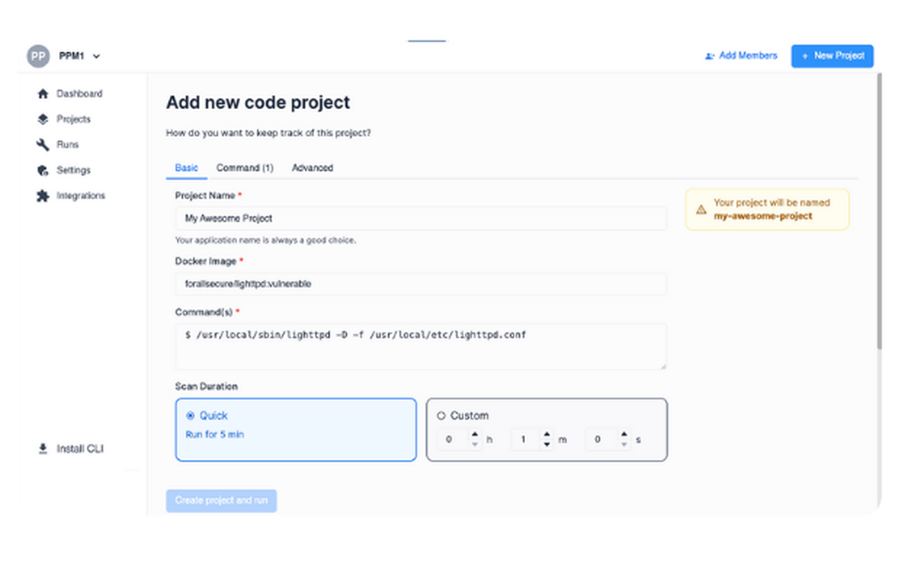Increase the seconds stepper value
Viewport: 924px width, 585px height.
pyautogui.click(x=624, y=434)
